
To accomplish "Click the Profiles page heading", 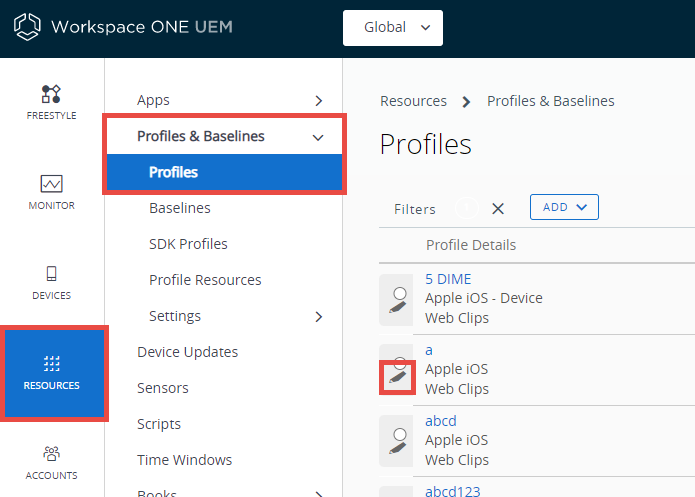I will coord(426,144).
